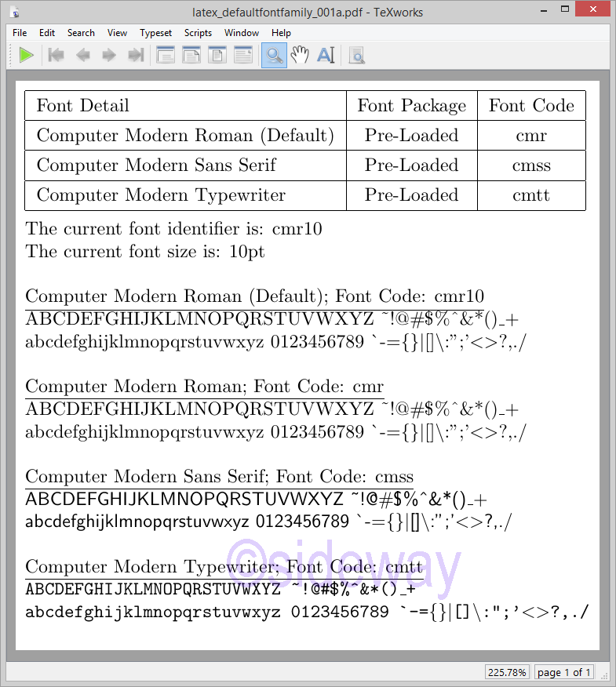Click line 'The current font size is: 10pt'

pos(145,252)
